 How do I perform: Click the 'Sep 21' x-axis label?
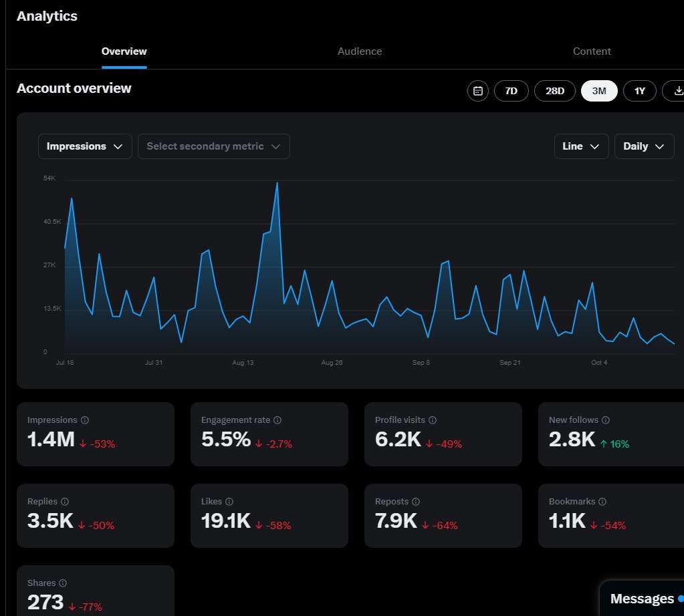click(x=510, y=363)
